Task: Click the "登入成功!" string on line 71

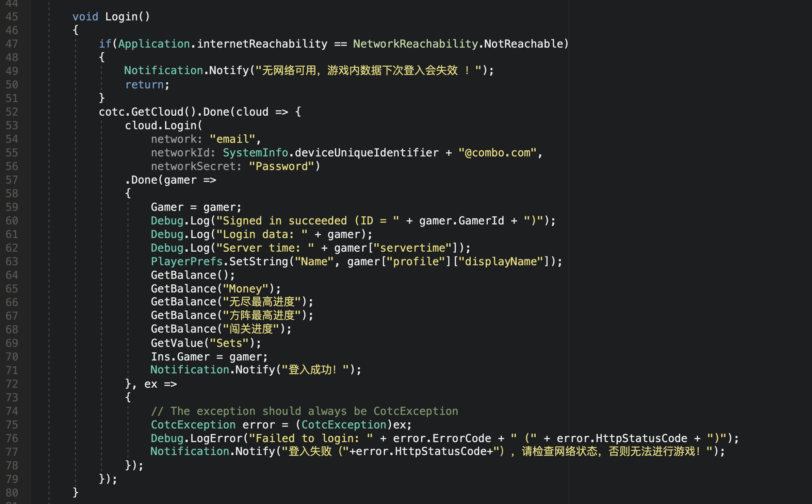Action: [x=315, y=370]
